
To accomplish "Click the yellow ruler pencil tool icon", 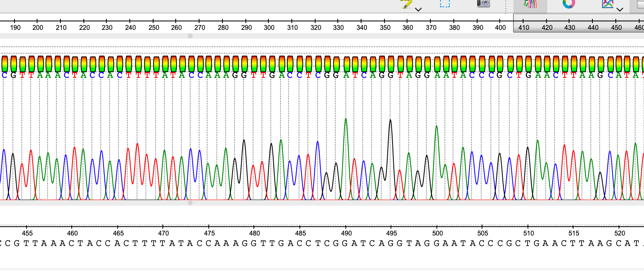I will point(406,4).
